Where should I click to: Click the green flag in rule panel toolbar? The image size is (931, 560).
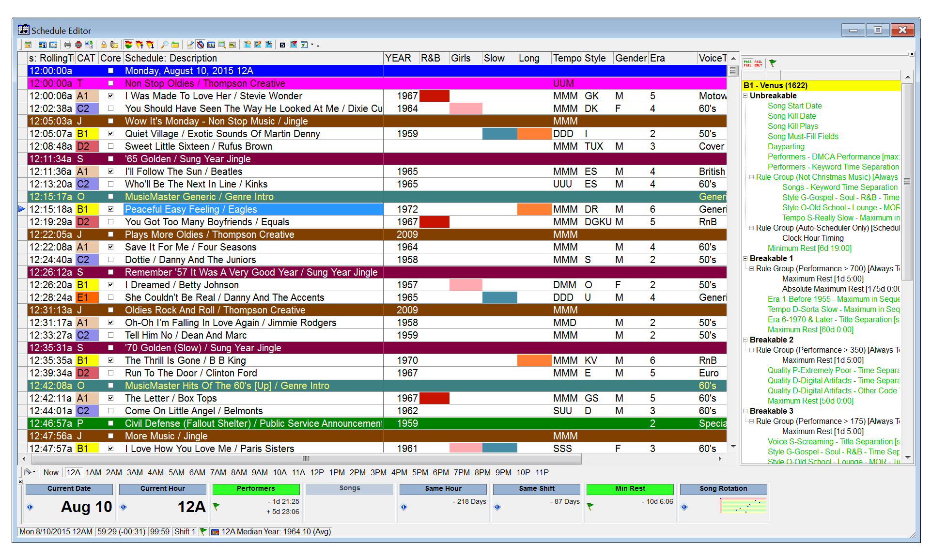[x=773, y=63]
